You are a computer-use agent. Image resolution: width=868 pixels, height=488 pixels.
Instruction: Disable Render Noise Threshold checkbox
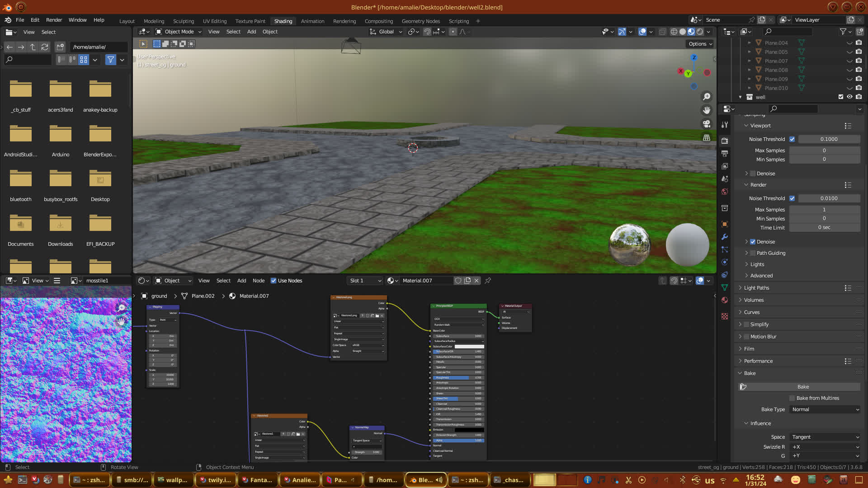click(x=792, y=198)
